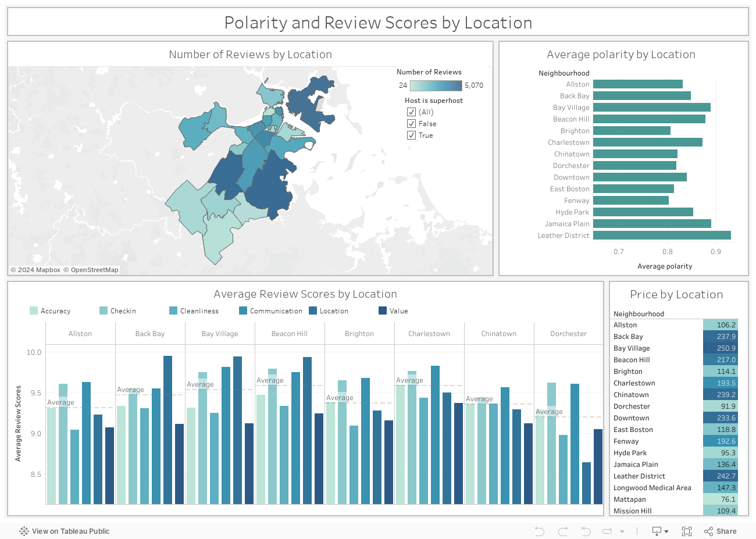Image resolution: width=756 pixels, height=539 pixels.
Task: Click the Leather District polarity bar
Action: [x=662, y=235]
